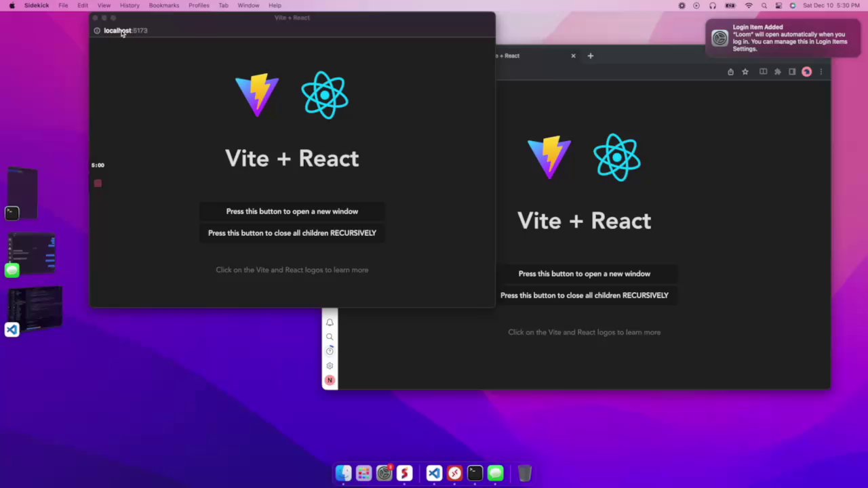This screenshot has height=488, width=868.
Task: Open the pink profile avatar in toolbar
Action: (x=806, y=72)
